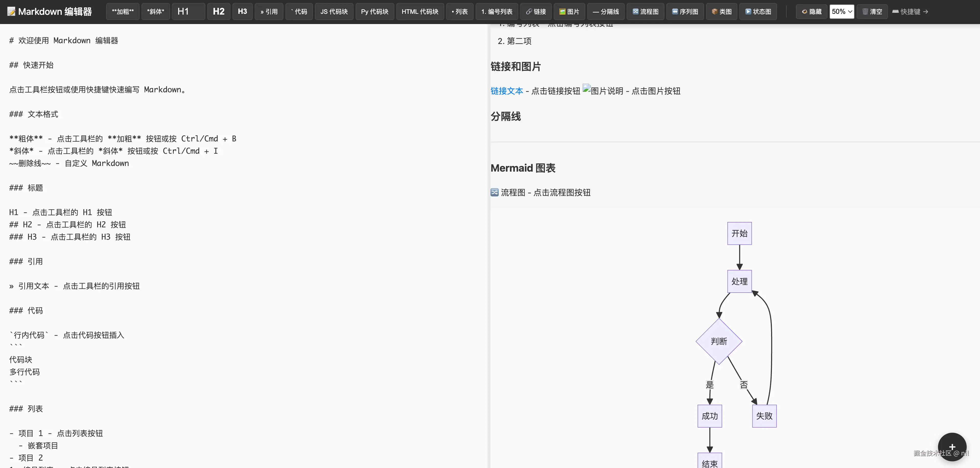This screenshot has width=980, height=468.
Task: Clear the editor with 清空 button
Action: (872, 12)
